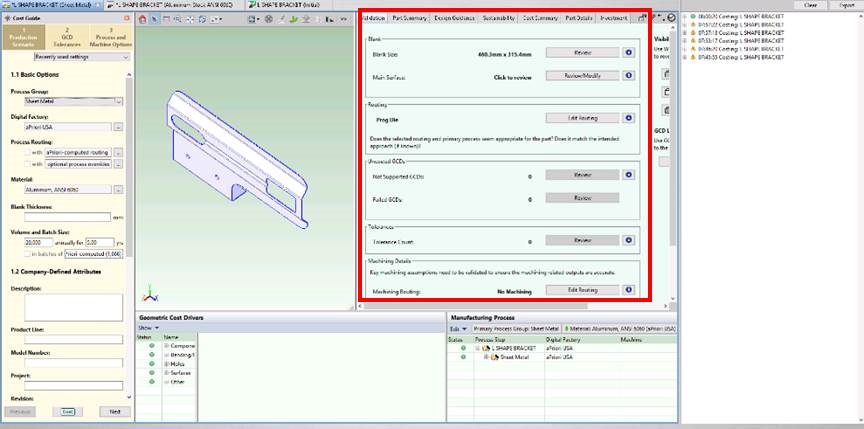This screenshot has height=429, width=864.
Task: Open step 2 GCD Tolerances
Action: click(x=67, y=37)
